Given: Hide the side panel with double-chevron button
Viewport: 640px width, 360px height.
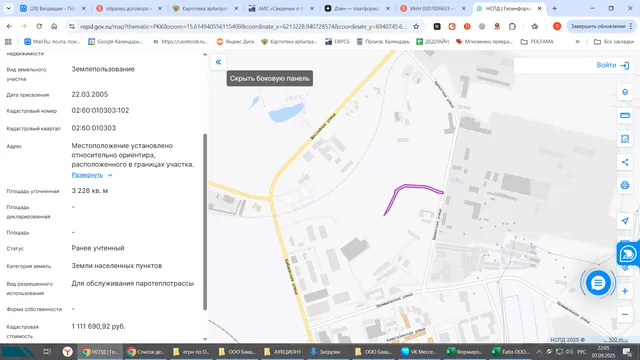Looking at the screenshot, I should coord(218,62).
